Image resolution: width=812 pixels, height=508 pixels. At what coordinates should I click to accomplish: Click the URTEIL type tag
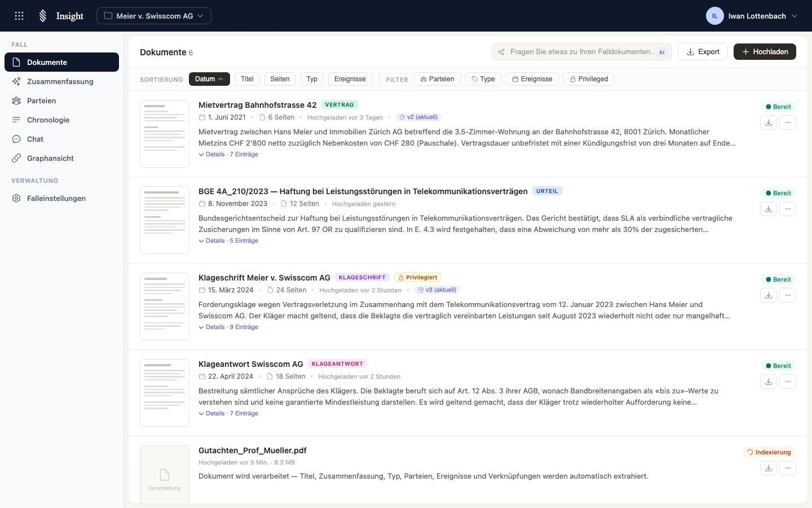click(x=547, y=191)
